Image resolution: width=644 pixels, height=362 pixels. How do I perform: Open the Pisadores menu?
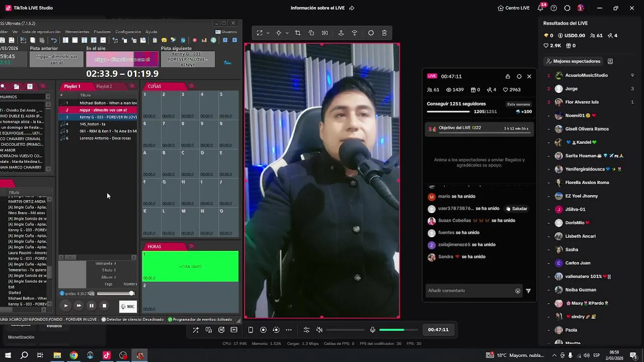pyautogui.click(x=102, y=32)
